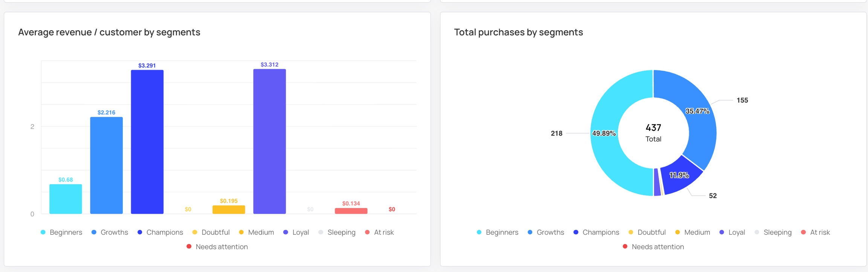Click the Beginners $0.68 bar
Screen dimensions: 868x272
[66, 199]
